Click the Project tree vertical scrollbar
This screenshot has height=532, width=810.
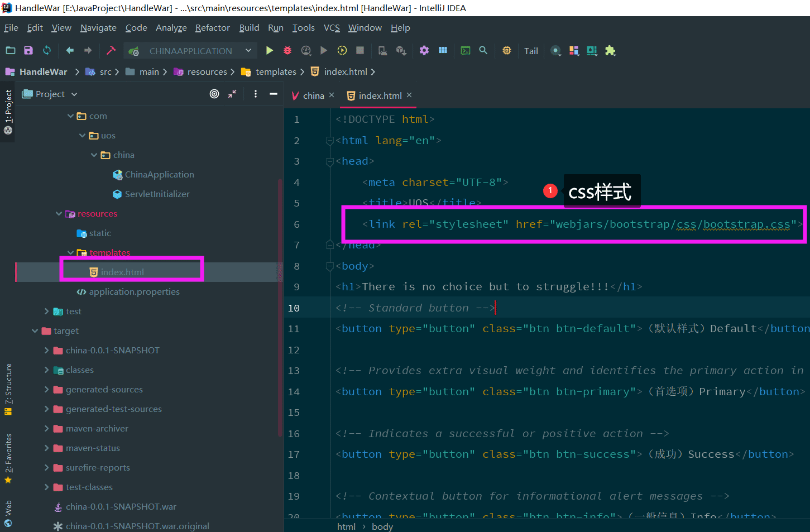click(280, 307)
